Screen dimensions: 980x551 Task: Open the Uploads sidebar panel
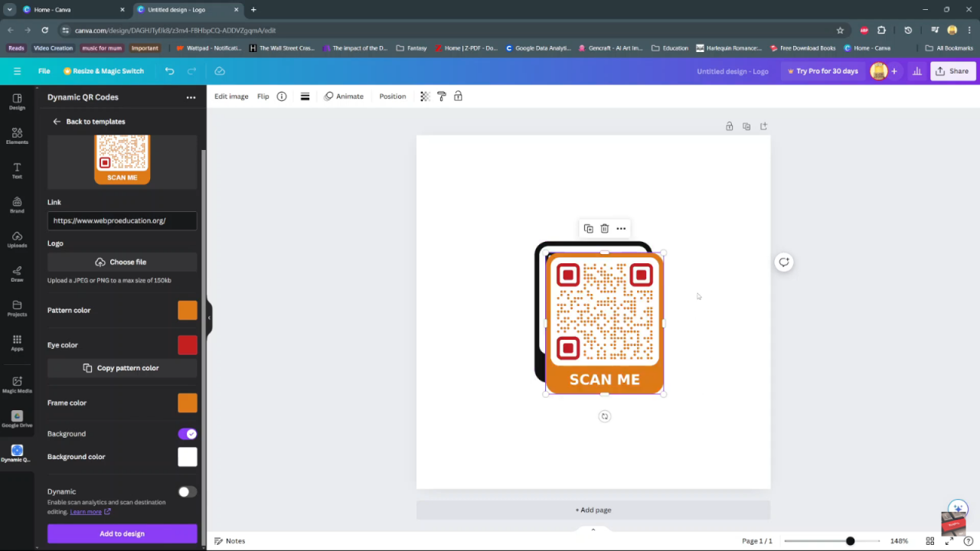[17, 240]
